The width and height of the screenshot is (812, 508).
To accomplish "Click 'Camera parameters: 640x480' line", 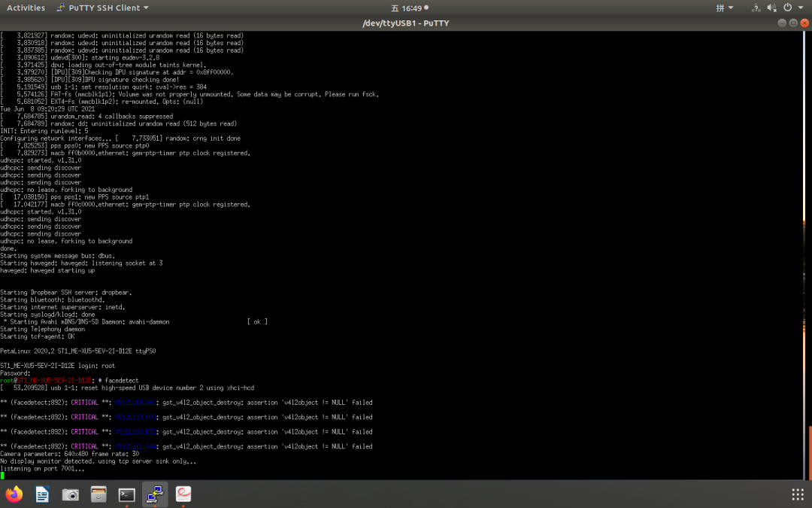I will 69,454.
